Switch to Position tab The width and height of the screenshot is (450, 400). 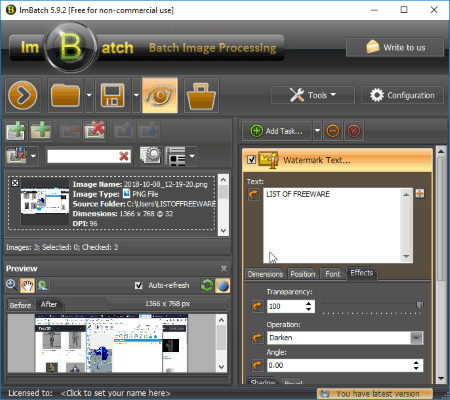tap(303, 274)
